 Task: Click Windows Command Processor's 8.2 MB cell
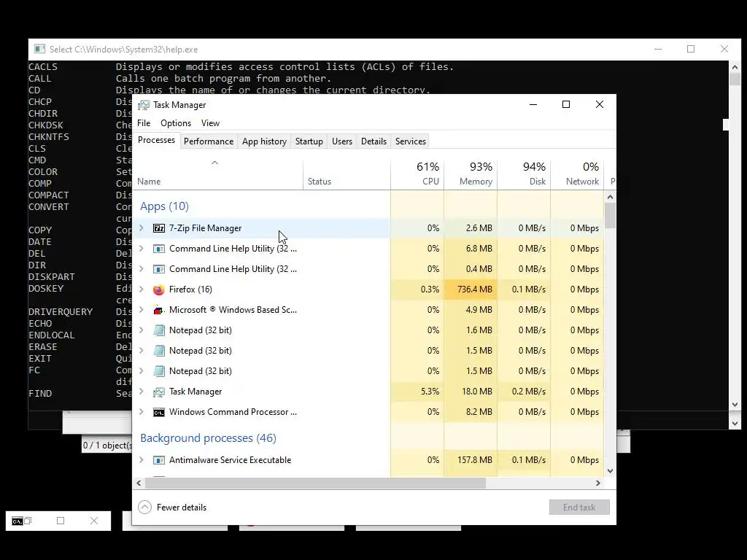pyautogui.click(x=471, y=412)
